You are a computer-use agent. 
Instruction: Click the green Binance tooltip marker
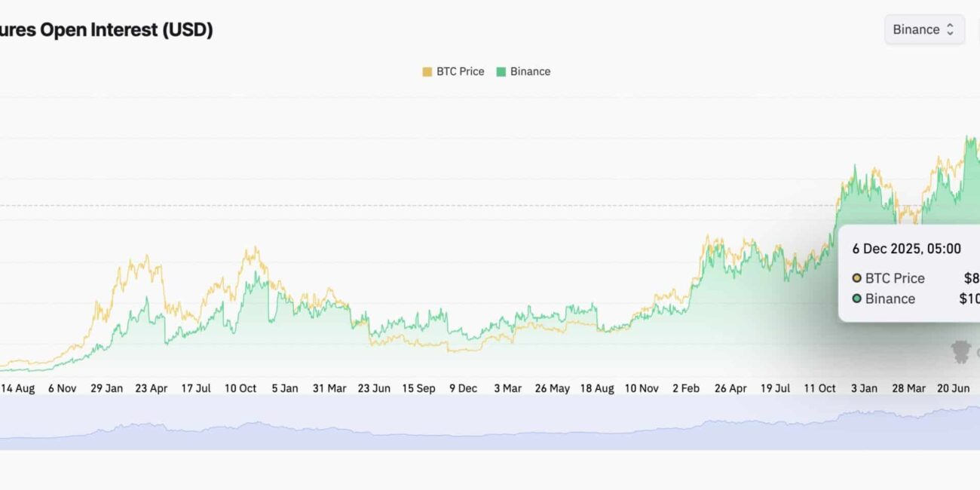(x=857, y=299)
